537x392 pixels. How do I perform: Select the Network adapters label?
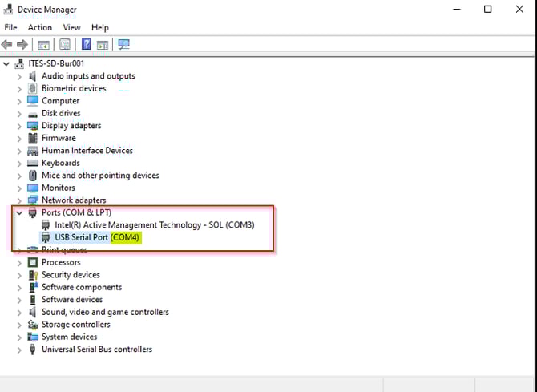pos(74,200)
